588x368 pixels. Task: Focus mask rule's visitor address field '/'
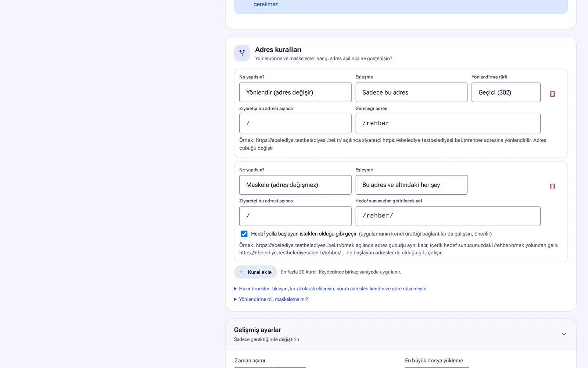295,216
